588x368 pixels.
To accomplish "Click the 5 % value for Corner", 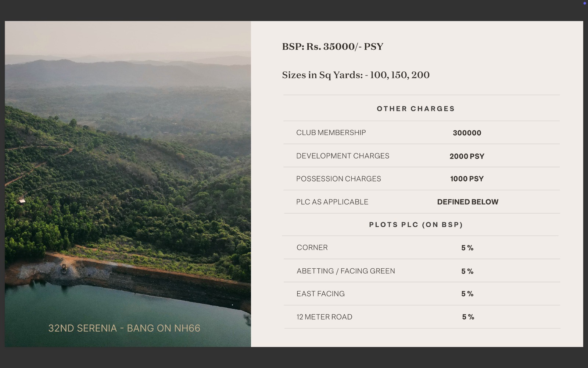I will coord(467,248).
